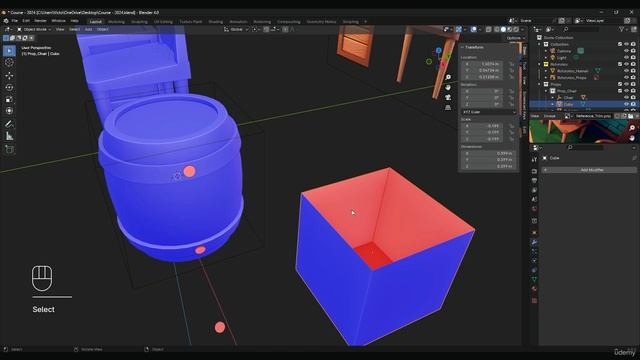Select the Chair object in outliner

point(568,98)
